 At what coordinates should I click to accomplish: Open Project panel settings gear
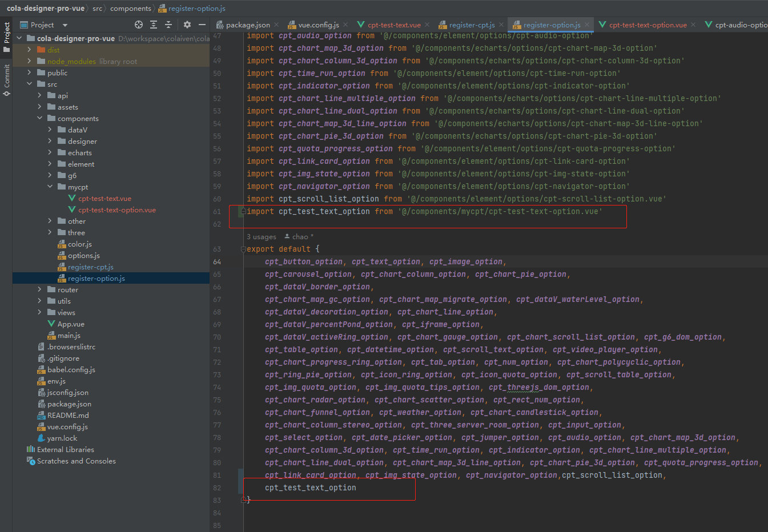[187, 25]
